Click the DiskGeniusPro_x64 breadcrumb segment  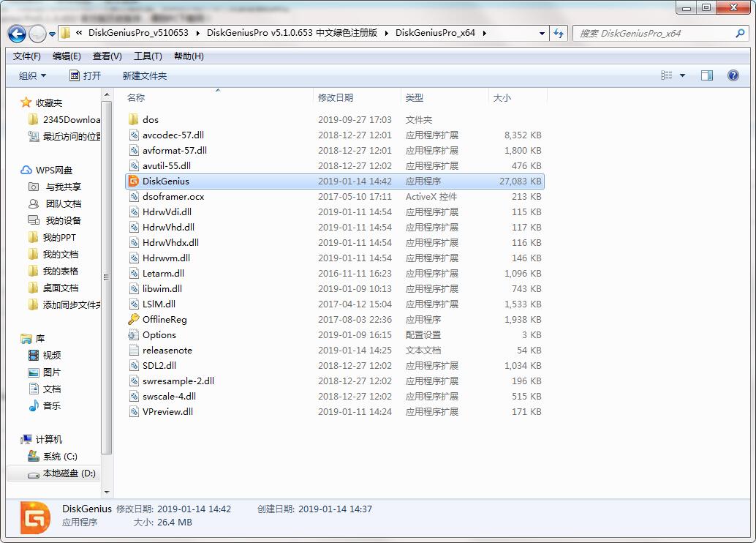[x=435, y=33]
